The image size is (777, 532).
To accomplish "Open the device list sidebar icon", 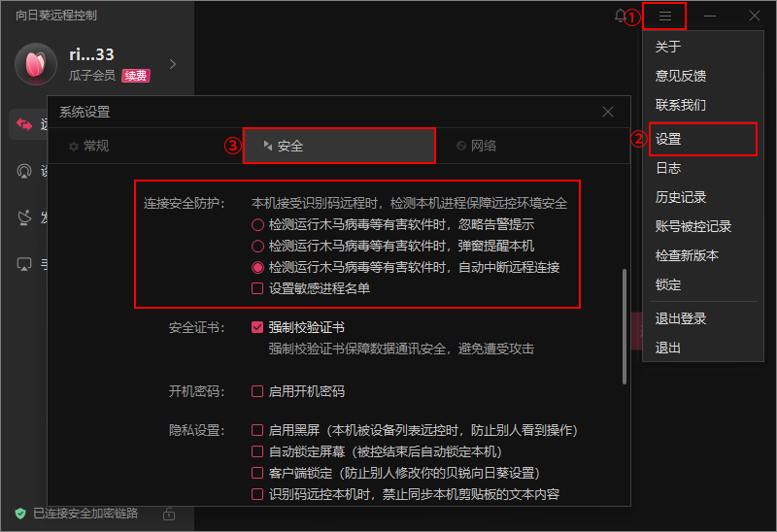I will pos(24,171).
